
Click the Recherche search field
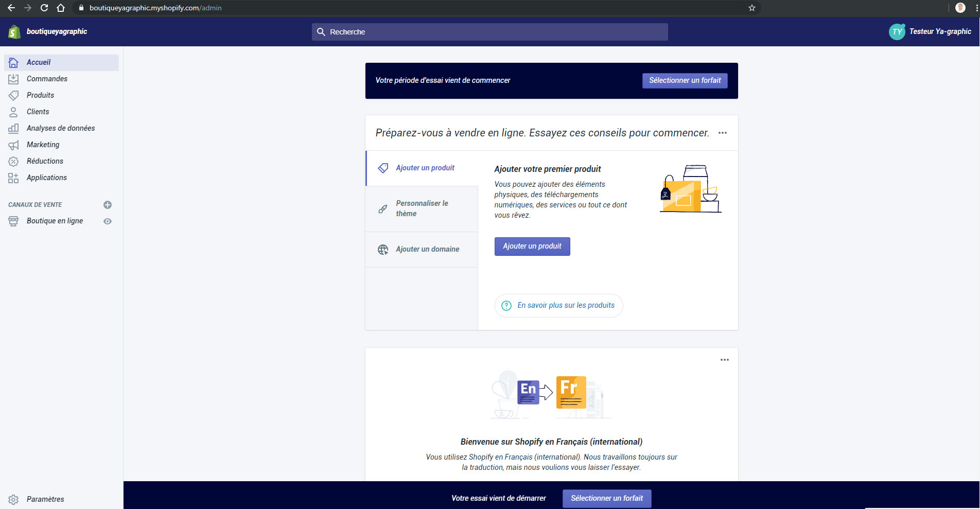point(489,32)
